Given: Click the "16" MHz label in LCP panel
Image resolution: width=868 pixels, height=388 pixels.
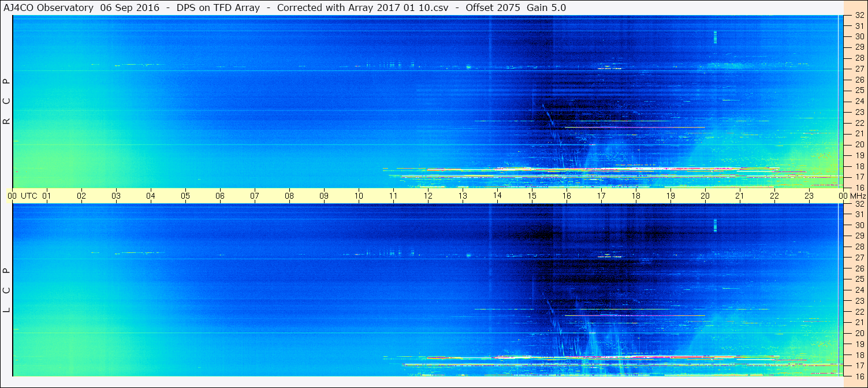Looking at the screenshot, I should 859,376.
